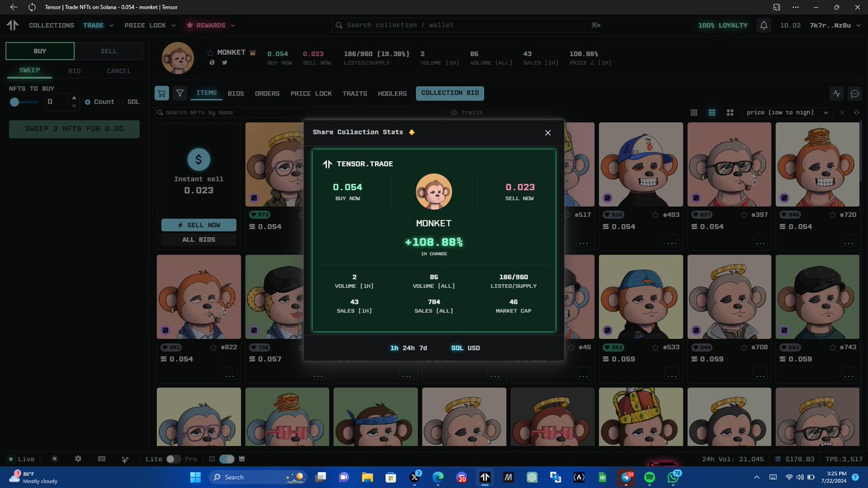Viewport: 868px width, 488px height.
Task: Open COLLECTIONS in the navbar
Action: pos(51,25)
